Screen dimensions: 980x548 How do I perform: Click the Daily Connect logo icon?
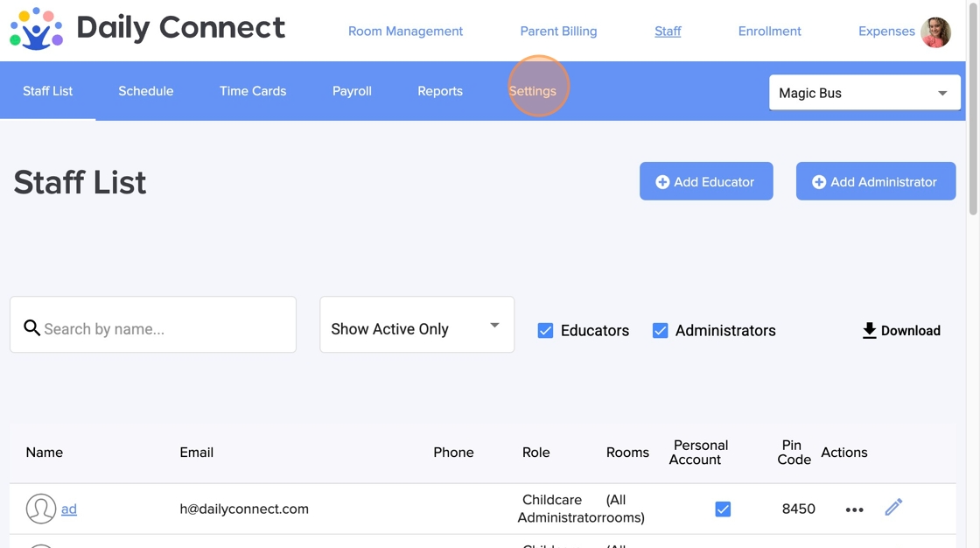click(x=36, y=29)
